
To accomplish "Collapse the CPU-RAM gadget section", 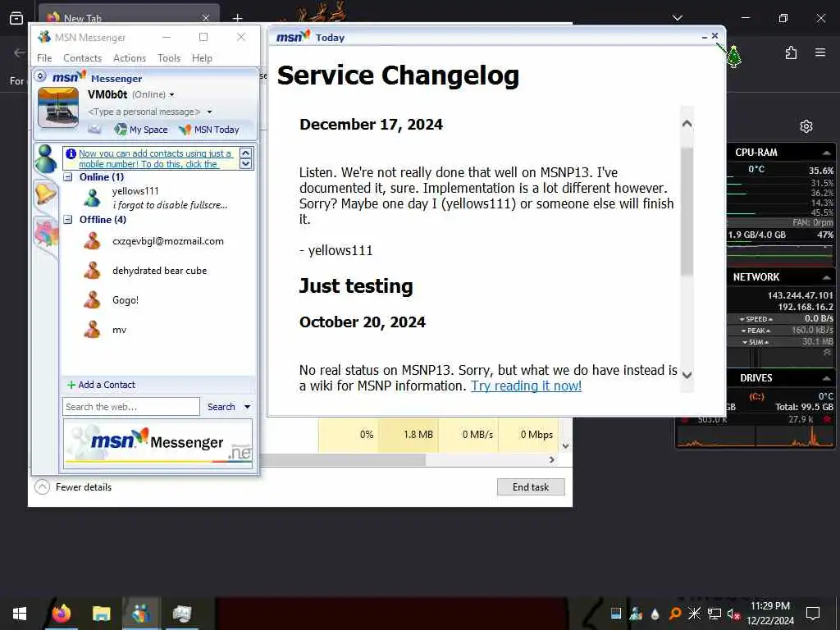I will (827, 153).
